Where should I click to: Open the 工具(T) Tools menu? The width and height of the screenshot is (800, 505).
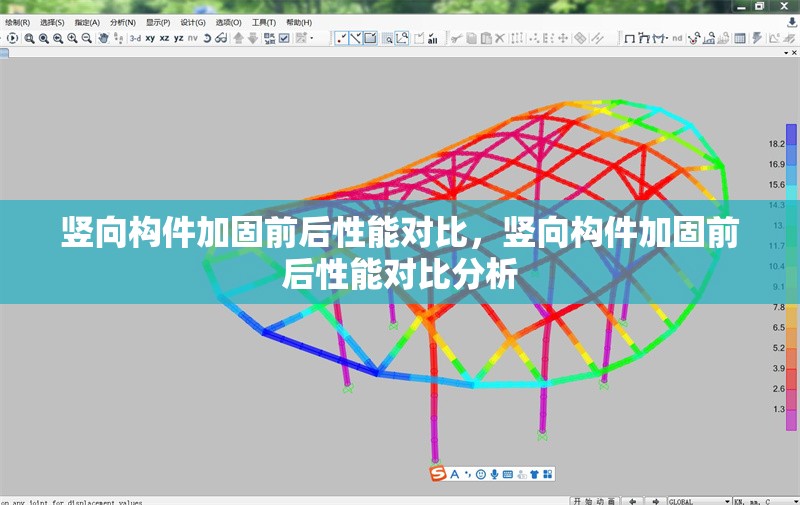(263, 22)
